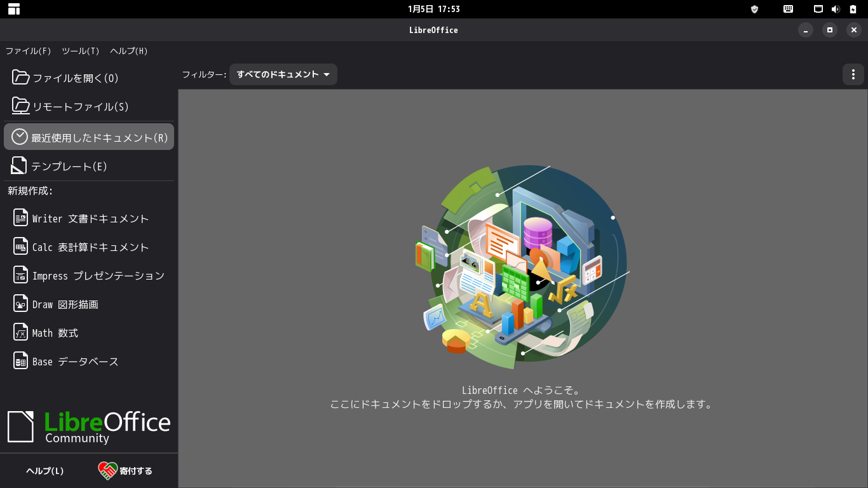This screenshot has width=868, height=488.
Task: Click the テンプレート(E) template icon
Action: coord(20,166)
